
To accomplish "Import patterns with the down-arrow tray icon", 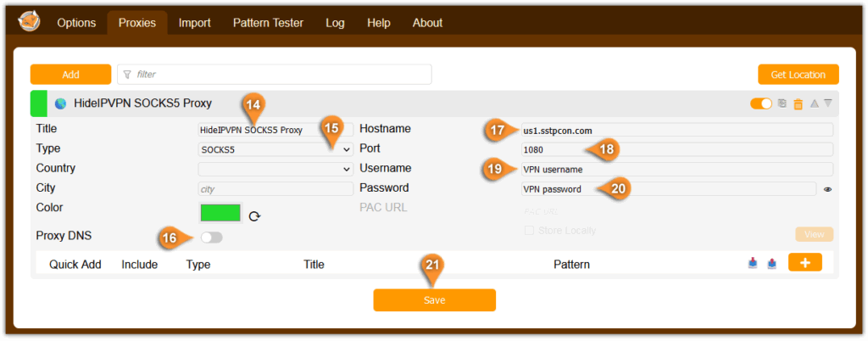I will pos(753,264).
